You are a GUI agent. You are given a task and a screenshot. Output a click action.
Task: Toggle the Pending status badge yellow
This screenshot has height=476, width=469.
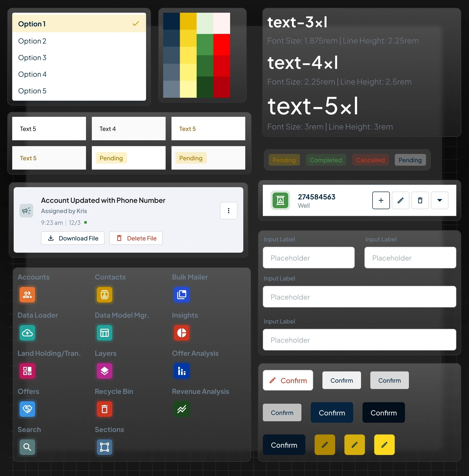[x=284, y=160]
